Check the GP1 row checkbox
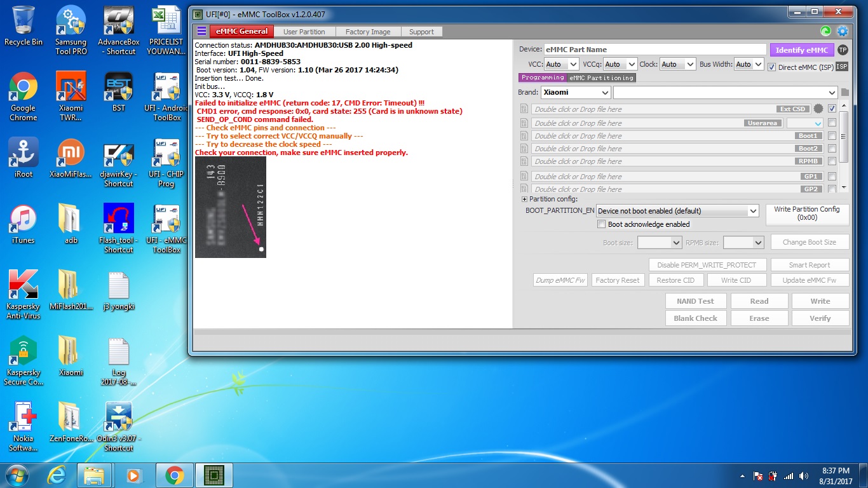Image resolution: width=868 pixels, height=488 pixels. tap(832, 177)
